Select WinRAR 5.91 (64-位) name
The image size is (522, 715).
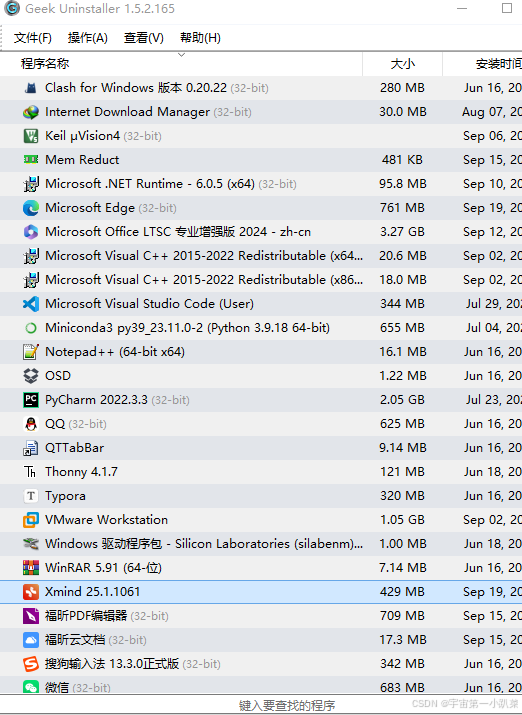coord(103,568)
